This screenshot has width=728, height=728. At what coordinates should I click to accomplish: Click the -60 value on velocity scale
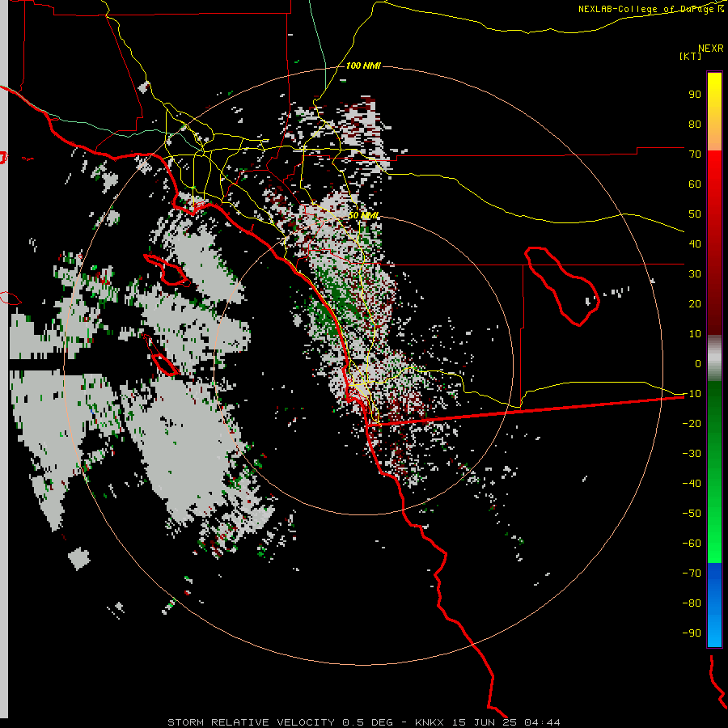[692, 544]
